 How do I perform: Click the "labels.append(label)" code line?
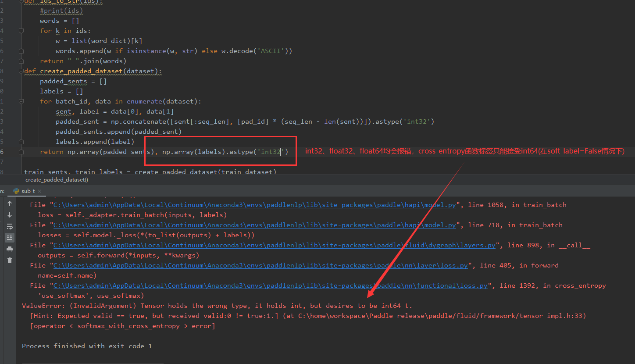click(x=95, y=142)
